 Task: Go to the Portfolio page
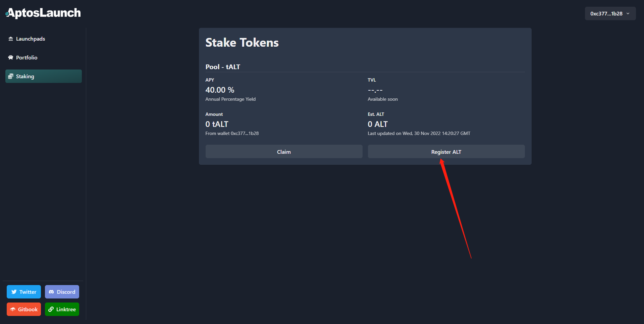pyautogui.click(x=27, y=58)
